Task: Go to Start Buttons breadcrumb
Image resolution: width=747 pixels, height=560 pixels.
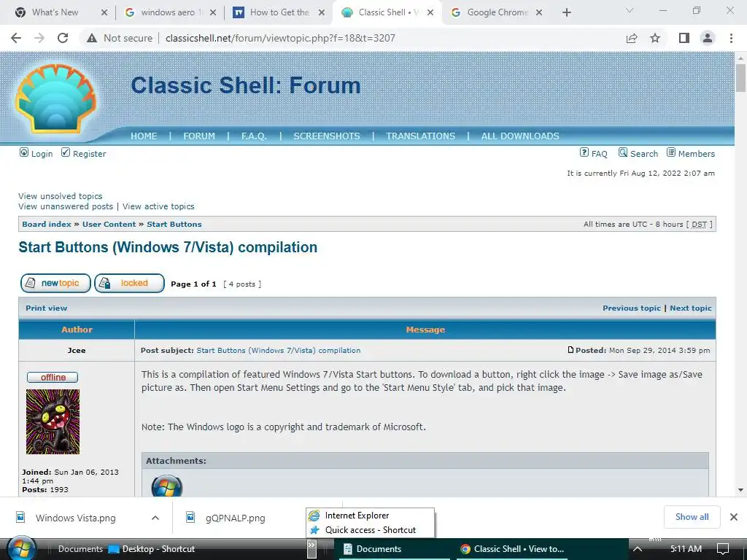Action: point(174,225)
